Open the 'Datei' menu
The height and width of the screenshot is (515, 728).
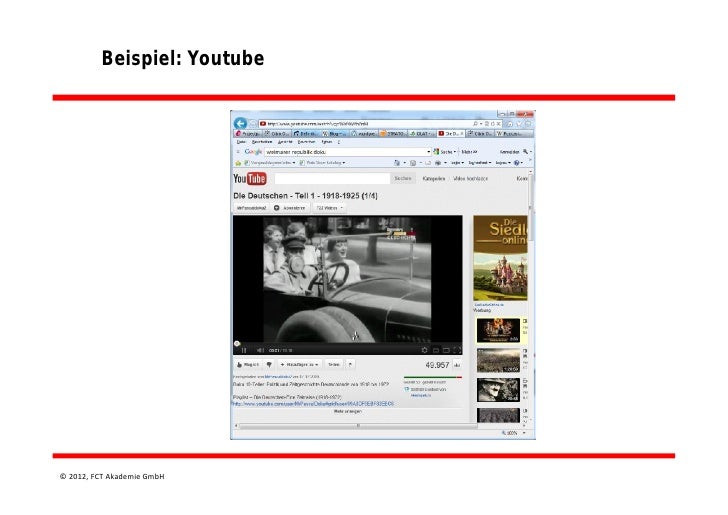pyautogui.click(x=241, y=142)
